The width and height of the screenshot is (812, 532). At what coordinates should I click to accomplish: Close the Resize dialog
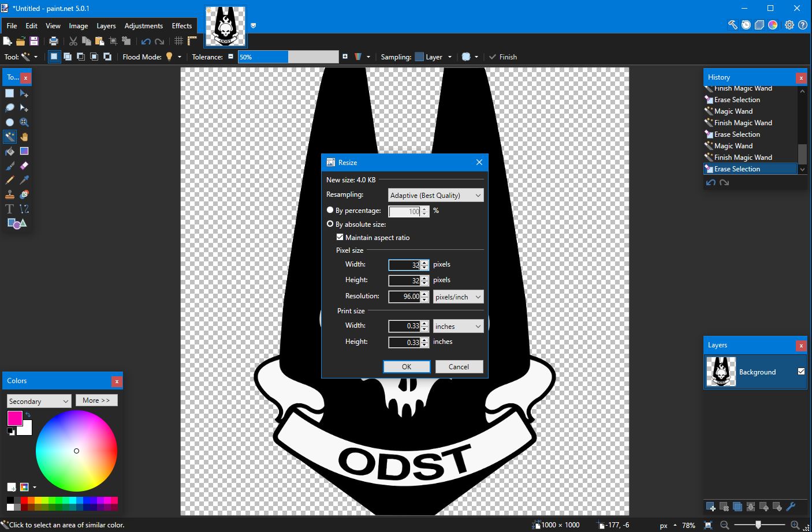click(479, 163)
